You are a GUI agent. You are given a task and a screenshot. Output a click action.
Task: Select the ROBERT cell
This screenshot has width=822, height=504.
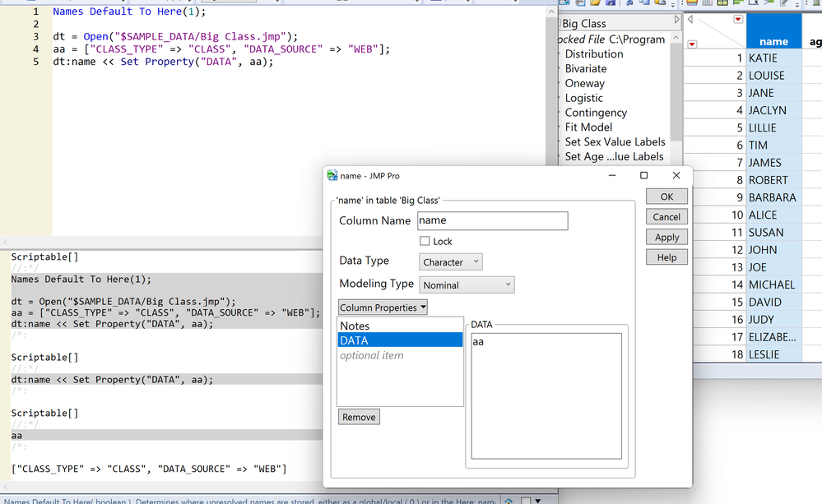coord(774,180)
